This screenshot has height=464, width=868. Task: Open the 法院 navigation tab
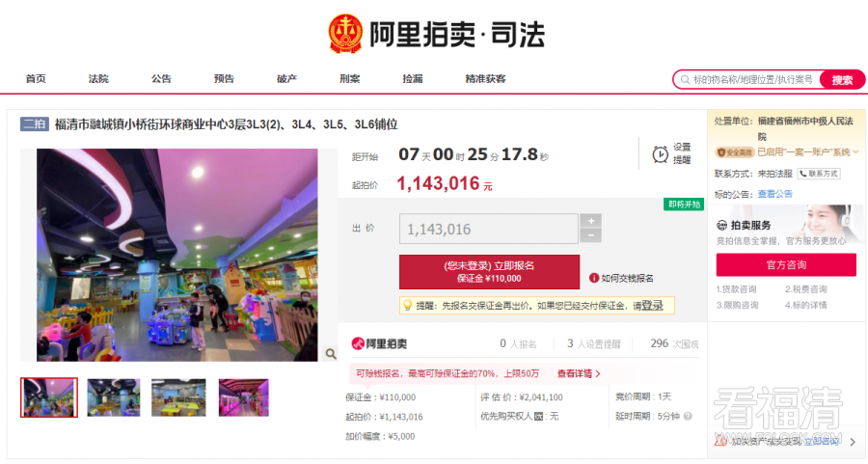98,79
